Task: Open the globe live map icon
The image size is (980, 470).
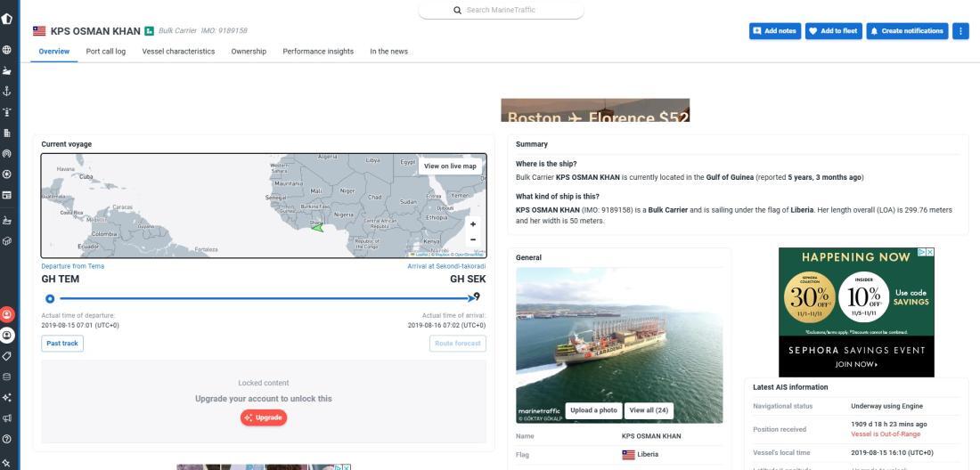Action: point(8,52)
